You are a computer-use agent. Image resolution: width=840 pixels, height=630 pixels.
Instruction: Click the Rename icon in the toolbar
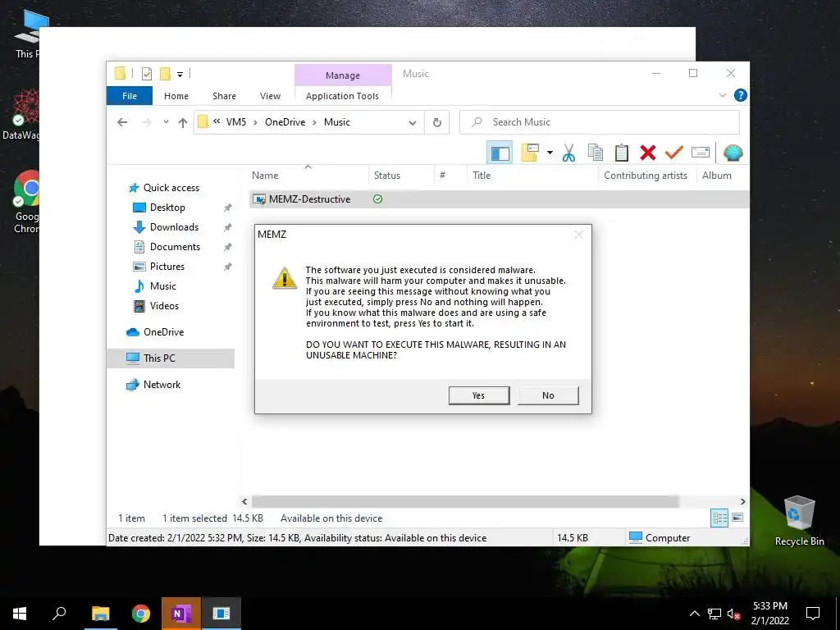coord(701,153)
